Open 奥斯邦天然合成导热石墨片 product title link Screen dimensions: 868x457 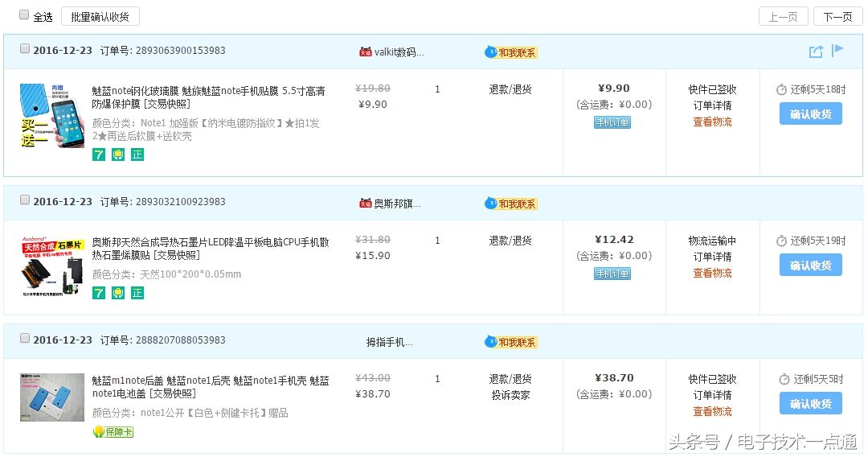pos(211,249)
